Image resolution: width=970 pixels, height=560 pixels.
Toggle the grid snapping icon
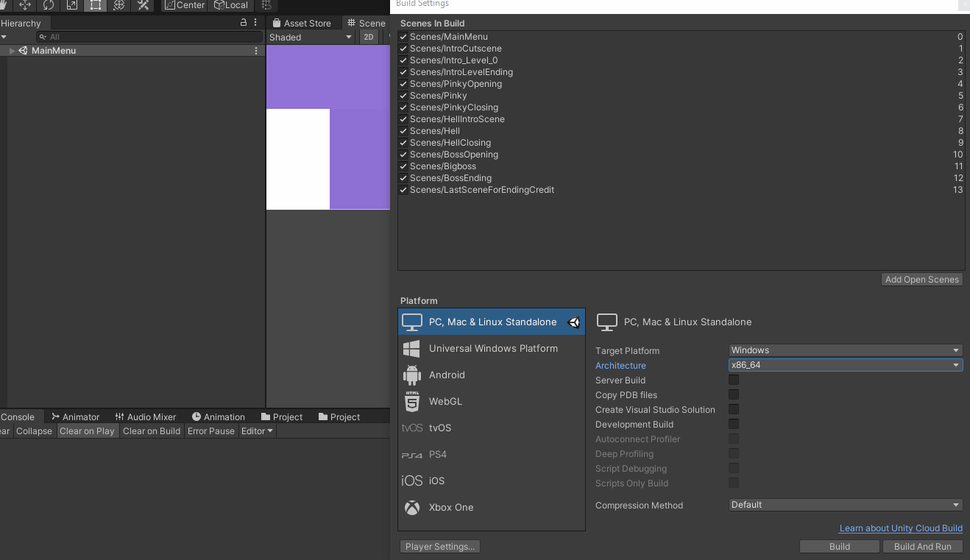click(x=266, y=5)
